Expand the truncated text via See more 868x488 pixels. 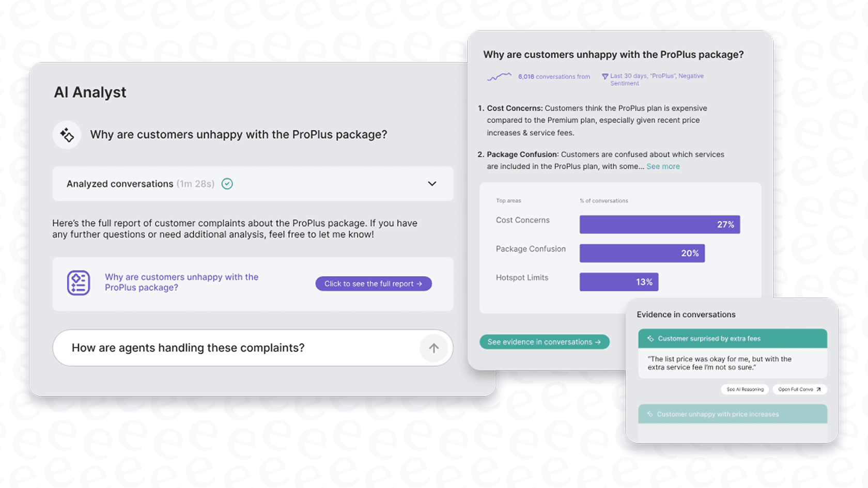pyautogui.click(x=663, y=166)
